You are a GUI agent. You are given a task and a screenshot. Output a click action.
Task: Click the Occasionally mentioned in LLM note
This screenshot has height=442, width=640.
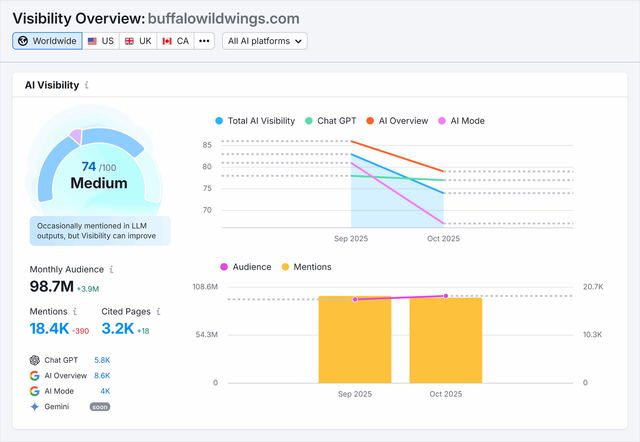100,231
